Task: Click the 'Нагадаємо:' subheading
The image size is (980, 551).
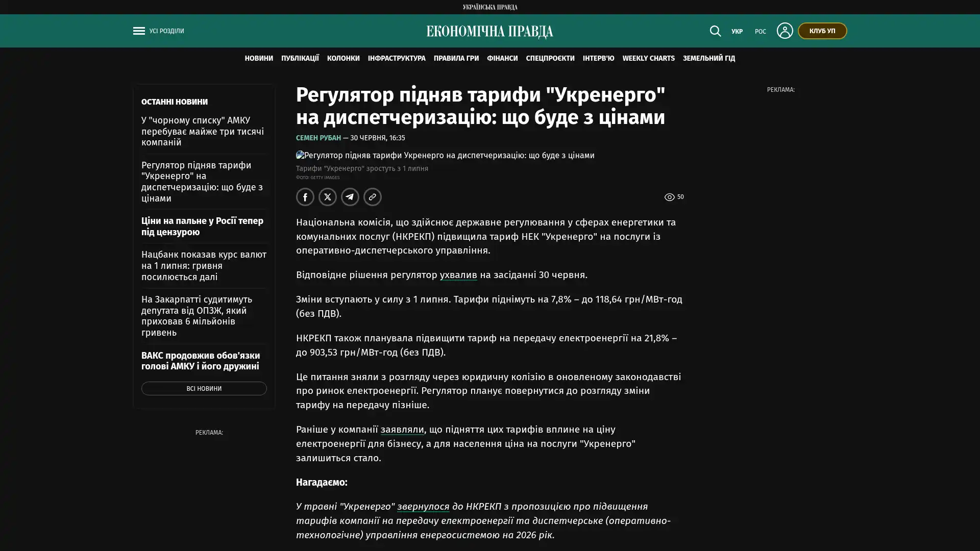Action: pyautogui.click(x=322, y=482)
